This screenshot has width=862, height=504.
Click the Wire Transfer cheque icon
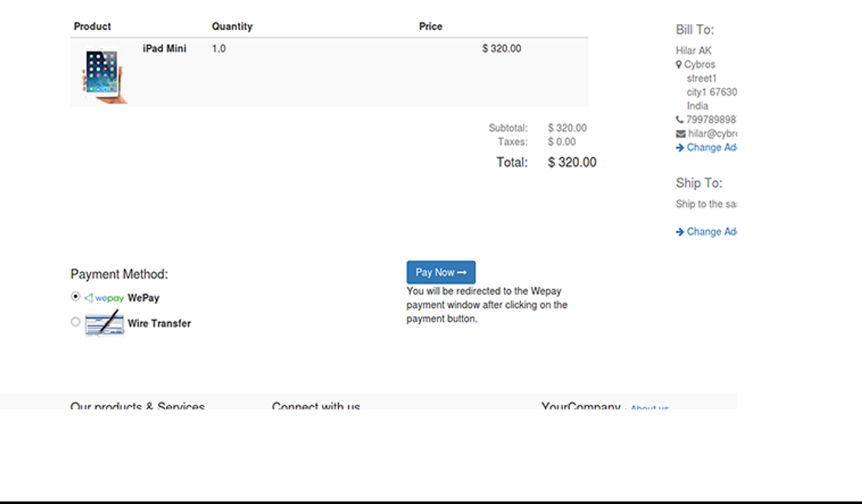[105, 323]
